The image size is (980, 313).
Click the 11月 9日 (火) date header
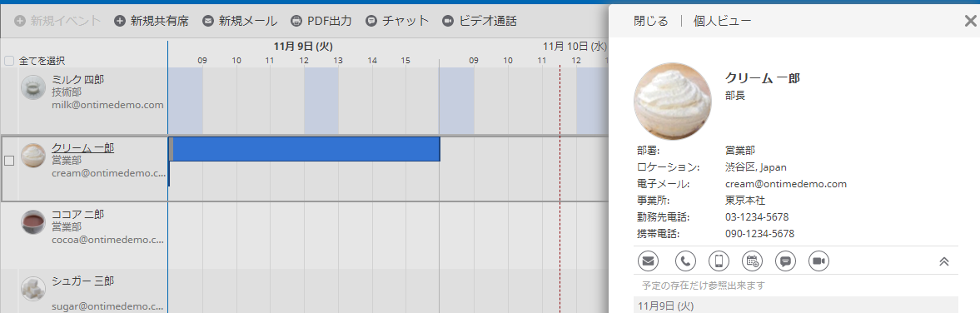pyautogui.click(x=303, y=47)
